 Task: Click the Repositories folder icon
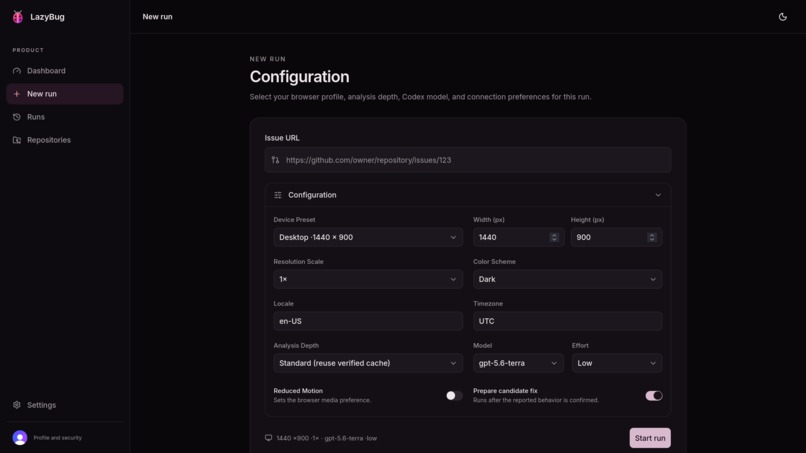click(17, 140)
